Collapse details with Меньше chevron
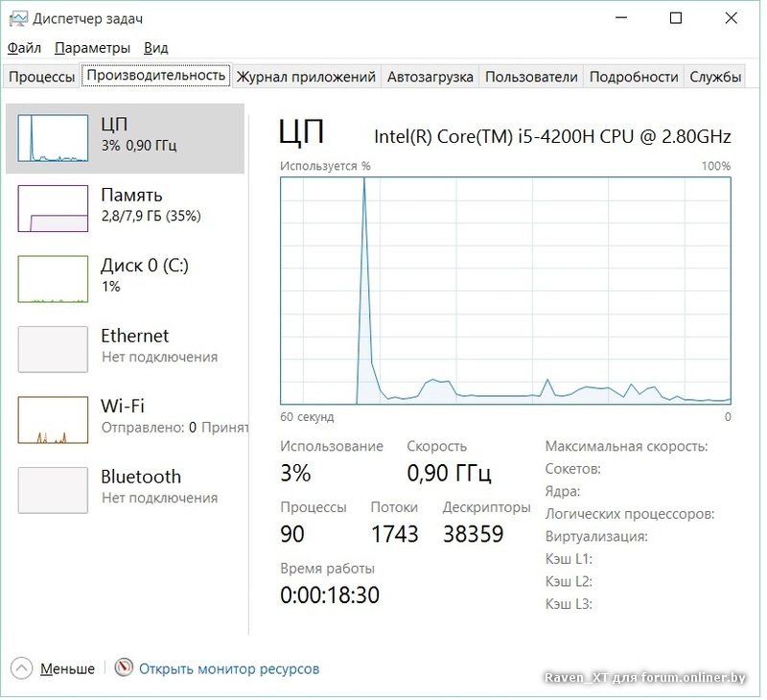Viewport: 767px width, 700px height. [x=22, y=668]
